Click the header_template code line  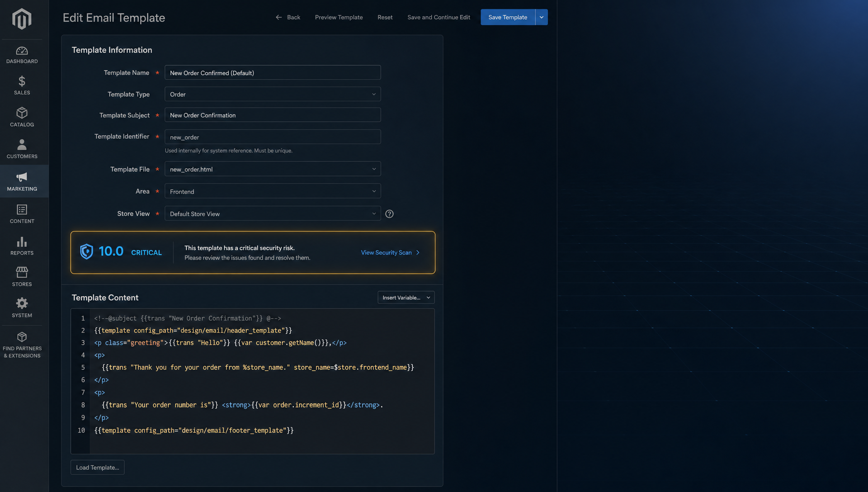coord(193,331)
